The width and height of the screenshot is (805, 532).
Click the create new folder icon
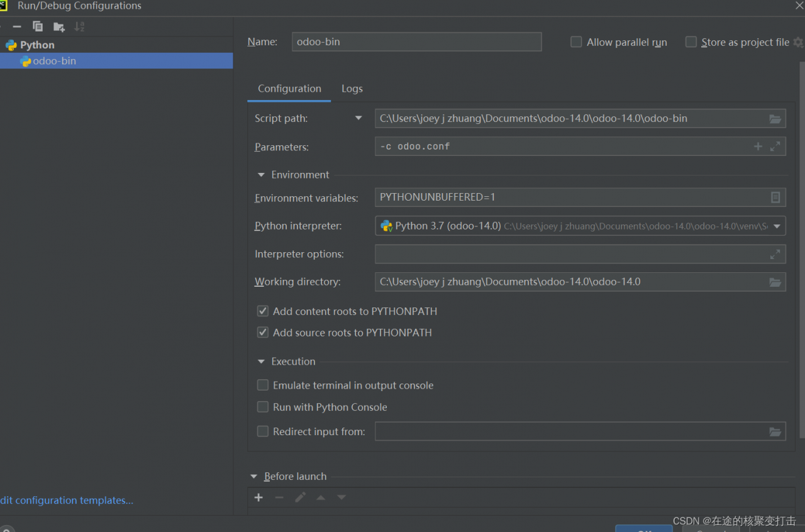[x=59, y=26]
